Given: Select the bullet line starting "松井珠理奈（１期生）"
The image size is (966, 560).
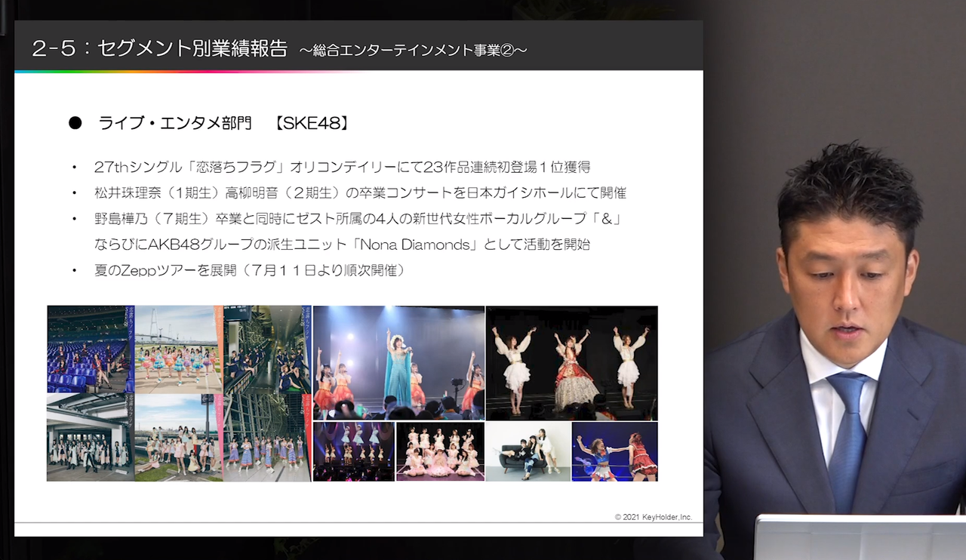Looking at the screenshot, I should coord(360,192).
